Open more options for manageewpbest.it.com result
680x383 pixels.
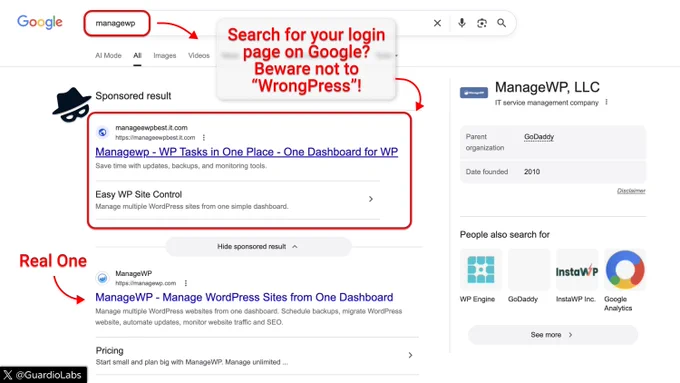pos(204,137)
